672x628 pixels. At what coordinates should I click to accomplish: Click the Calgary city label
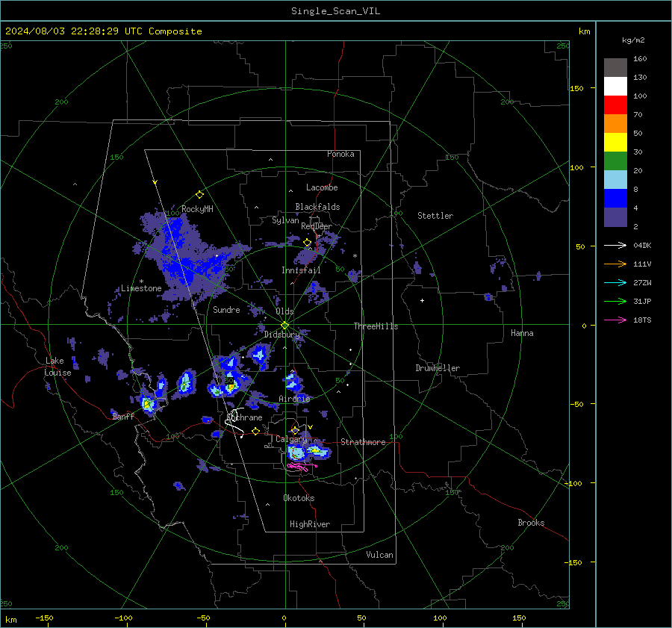click(291, 439)
